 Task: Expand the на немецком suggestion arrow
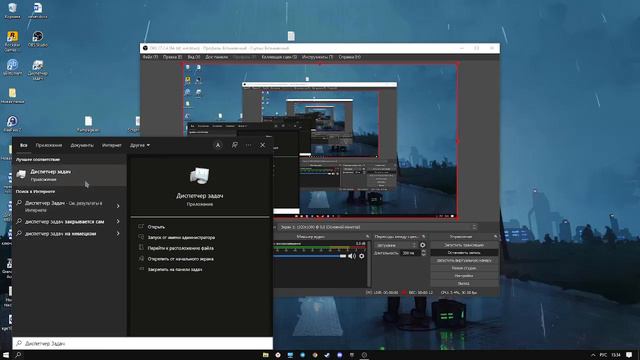pos(118,233)
